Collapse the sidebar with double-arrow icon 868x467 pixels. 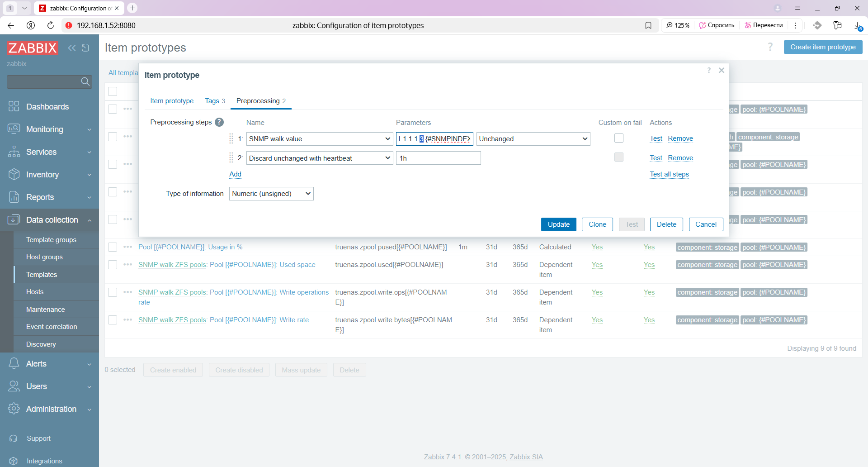pyautogui.click(x=72, y=48)
